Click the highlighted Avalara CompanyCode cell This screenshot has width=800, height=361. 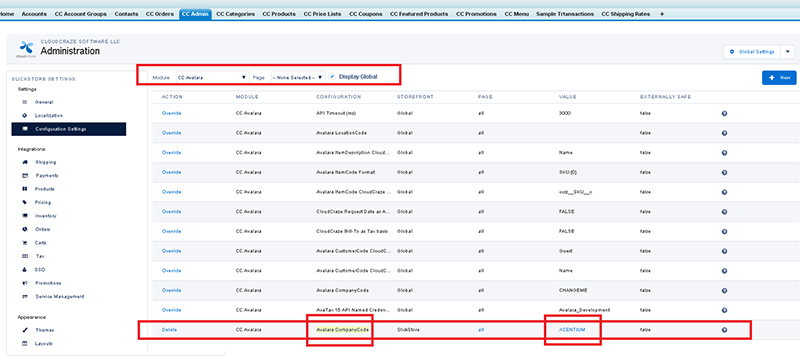[x=342, y=330]
